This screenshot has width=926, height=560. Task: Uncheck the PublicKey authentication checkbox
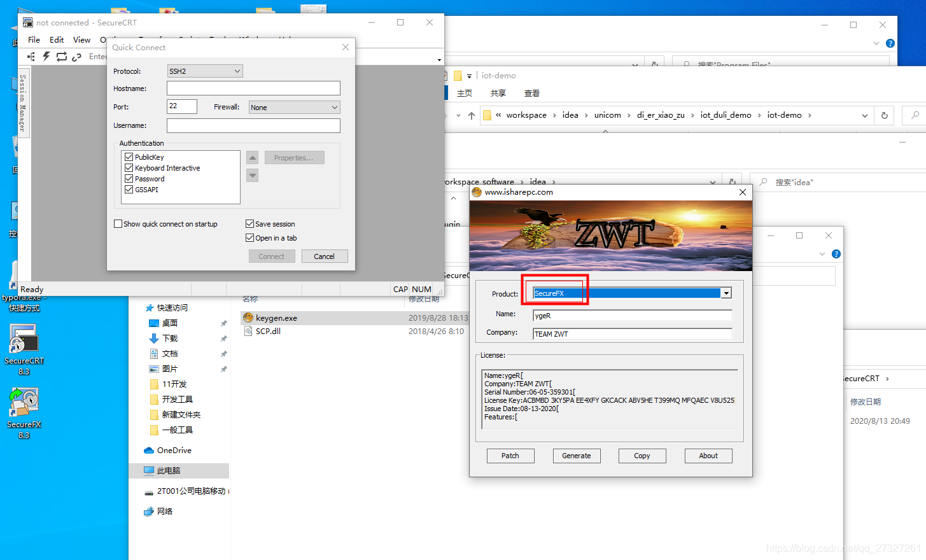coord(129,157)
